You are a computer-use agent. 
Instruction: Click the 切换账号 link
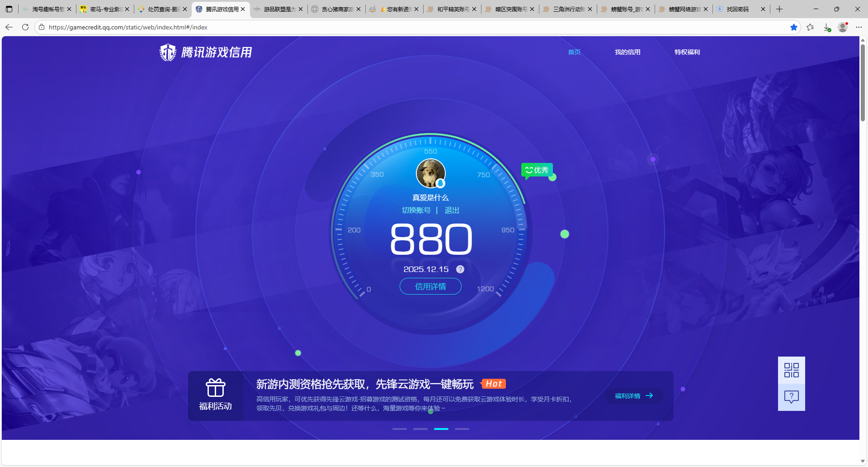pos(416,210)
